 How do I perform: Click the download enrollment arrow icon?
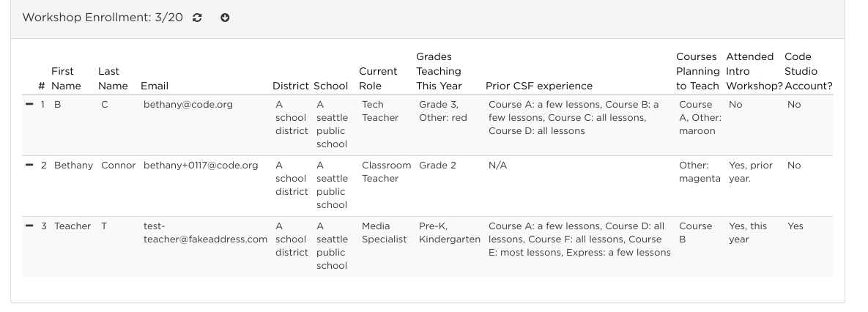225,18
